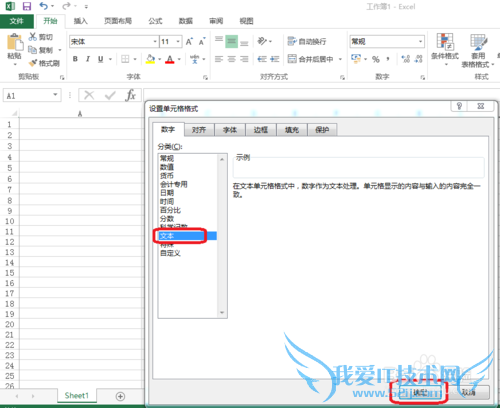Click the Increase Indent icon
Viewport: 500px width, 408px height.
pyautogui.click(x=275, y=59)
